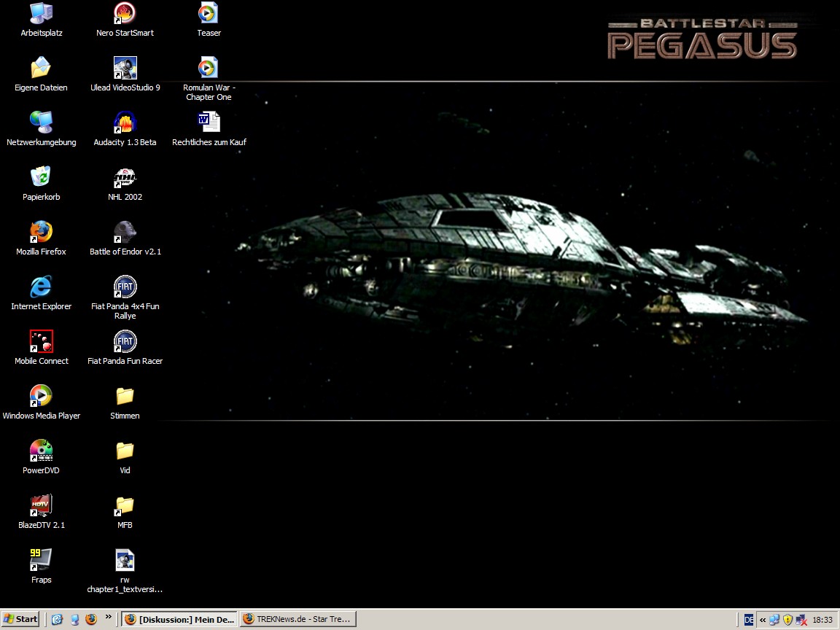The height and width of the screenshot is (630, 840).
Task: Open Nero StartSmart desktop icon
Action: (x=125, y=13)
